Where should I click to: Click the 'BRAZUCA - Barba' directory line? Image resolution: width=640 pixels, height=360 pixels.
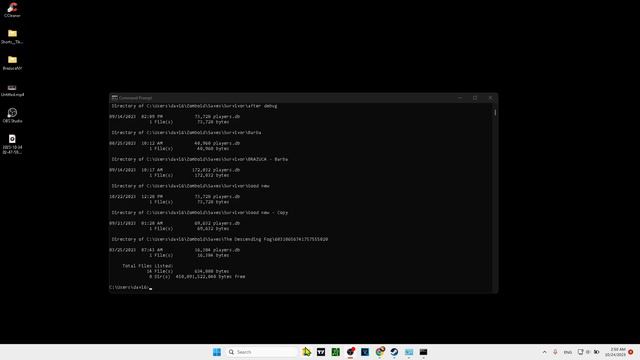click(x=200, y=159)
